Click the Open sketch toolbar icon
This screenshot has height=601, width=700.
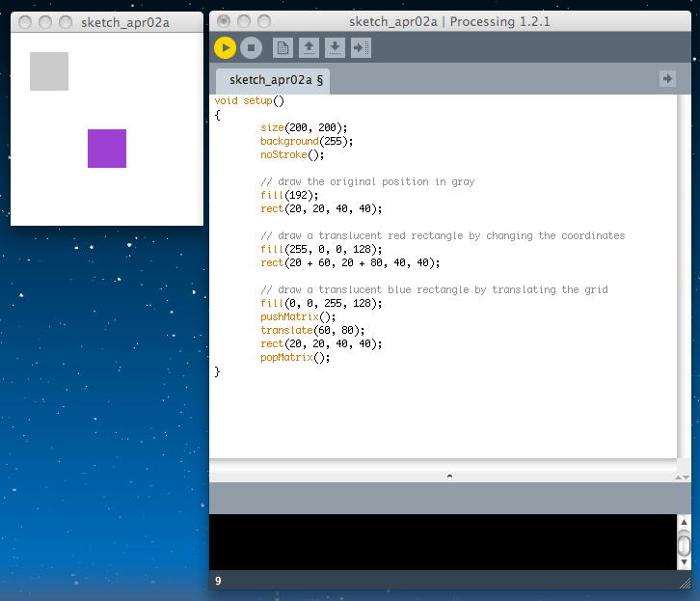pos(309,47)
